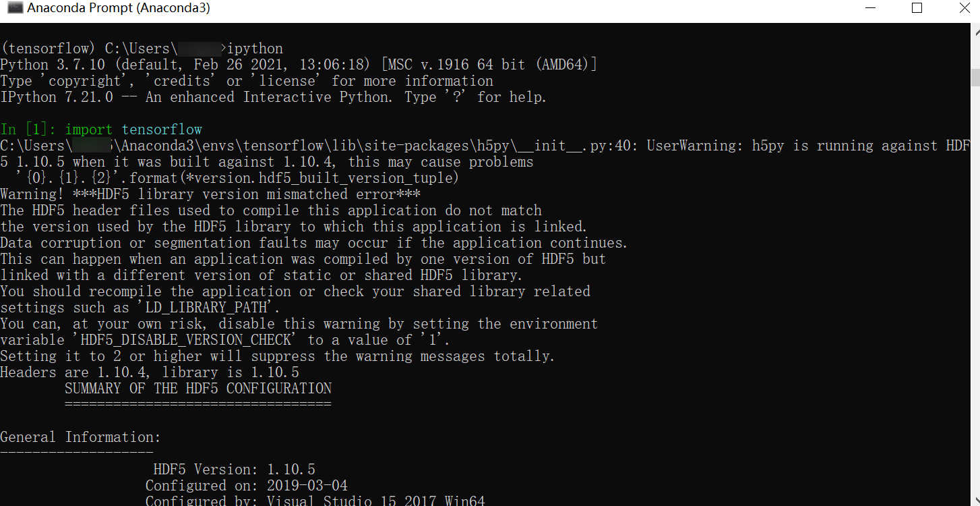Click the 'General Information:' section text
This screenshot has height=506, width=980.
pyautogui.click(x=81, y=437)
